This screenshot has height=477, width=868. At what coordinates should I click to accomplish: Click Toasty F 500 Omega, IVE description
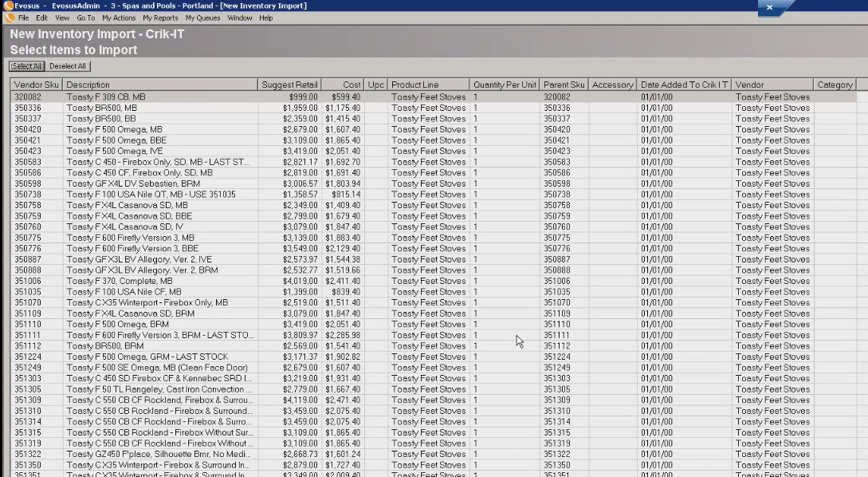(115, 152)
